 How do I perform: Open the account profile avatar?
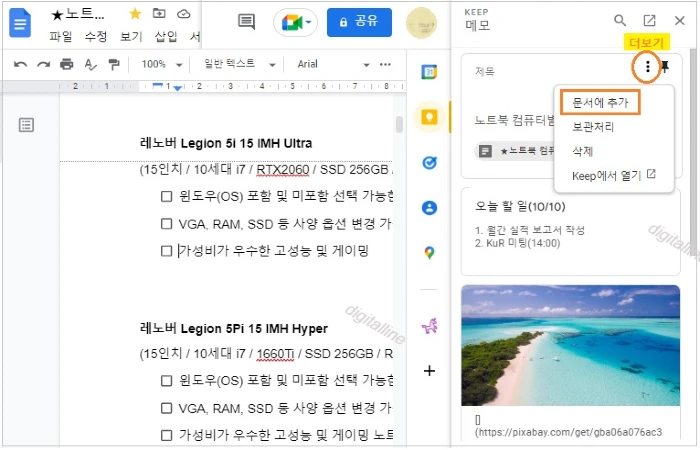click(x=421, y=23)
